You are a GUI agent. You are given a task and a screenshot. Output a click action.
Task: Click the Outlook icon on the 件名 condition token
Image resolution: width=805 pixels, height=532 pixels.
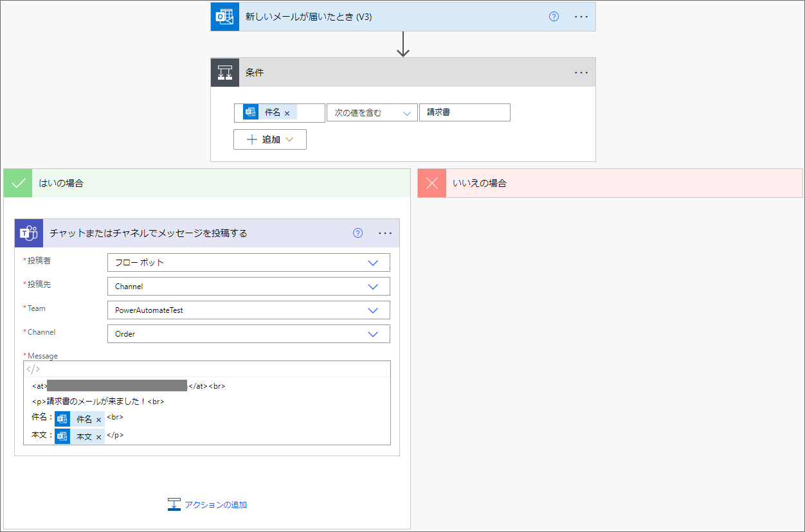tap(250, 112)
